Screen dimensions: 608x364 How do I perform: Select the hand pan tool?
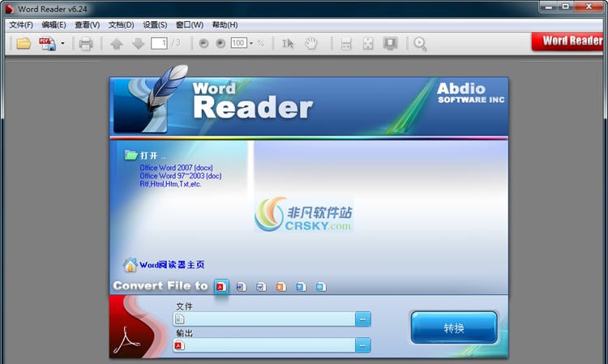point(311,44)
